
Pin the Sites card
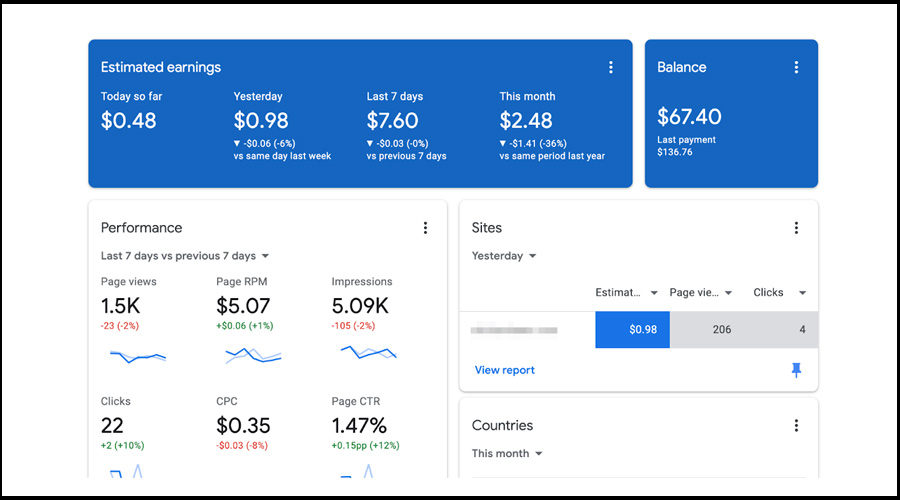(x=796, y=370)
